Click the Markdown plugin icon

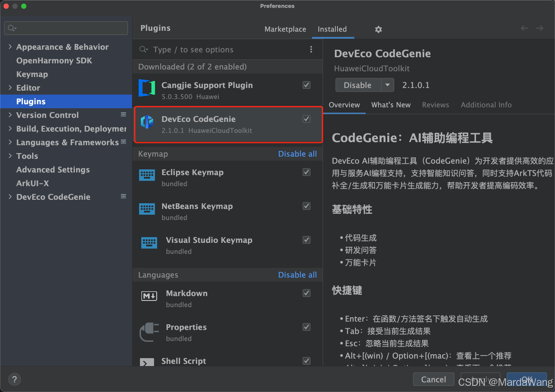(x=149, y=296)
